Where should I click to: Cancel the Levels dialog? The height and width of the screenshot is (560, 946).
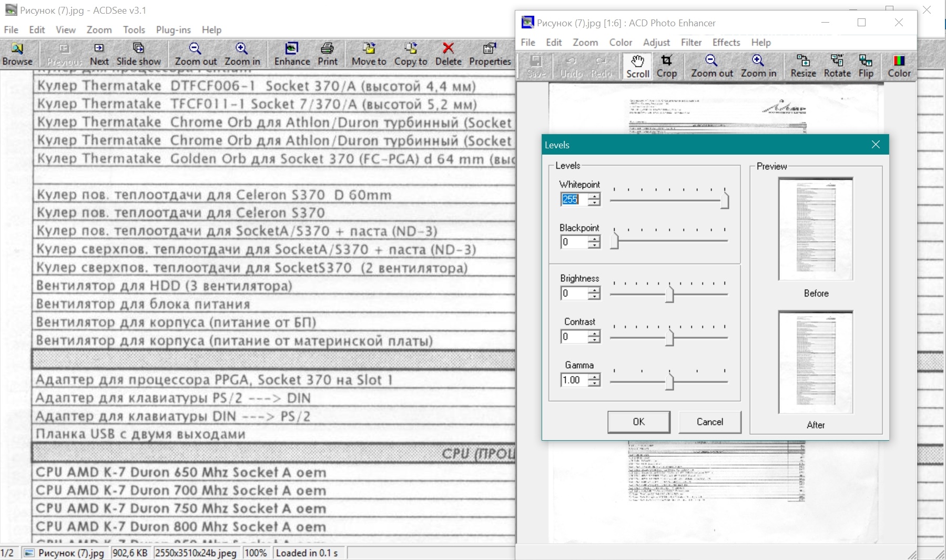coord(709,422)
